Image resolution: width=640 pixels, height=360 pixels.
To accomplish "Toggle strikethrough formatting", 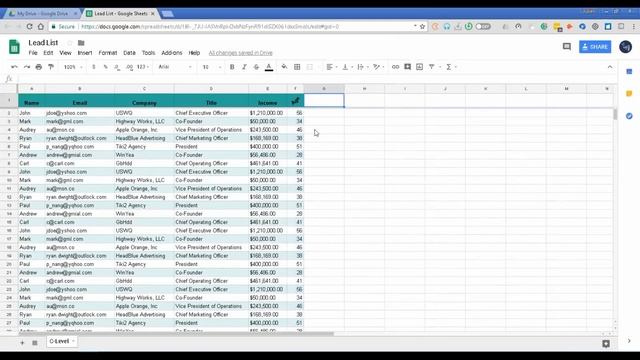I will click(256, 67).
